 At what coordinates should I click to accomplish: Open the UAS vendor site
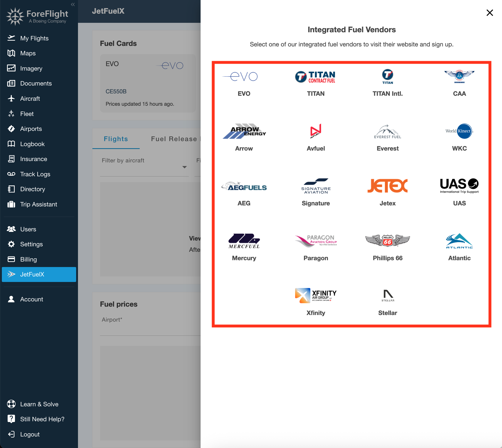point(459,193)
